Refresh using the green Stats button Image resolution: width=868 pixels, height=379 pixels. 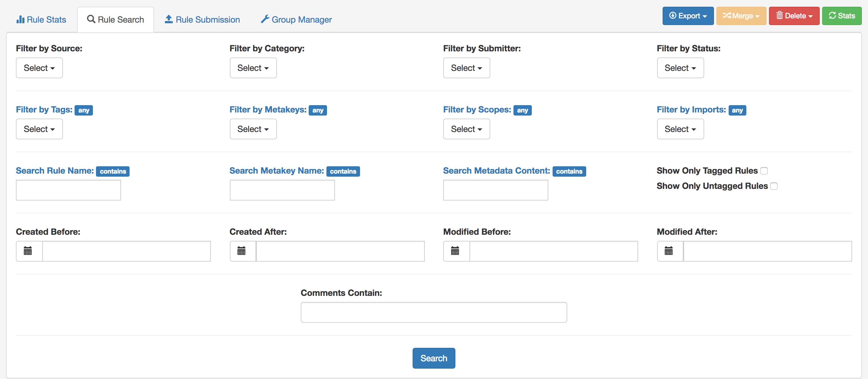point(841,16)
